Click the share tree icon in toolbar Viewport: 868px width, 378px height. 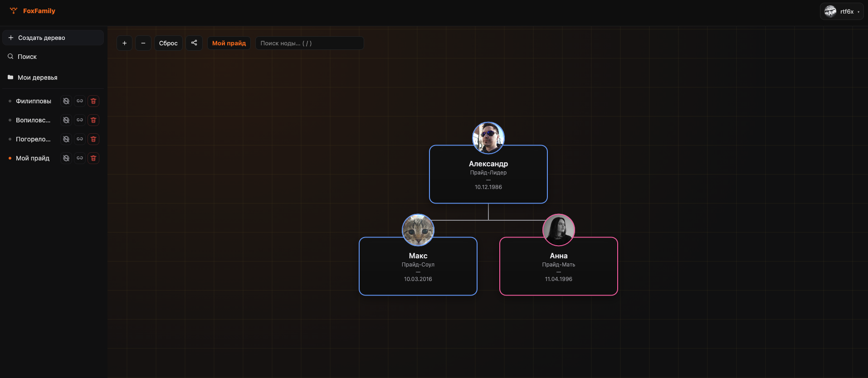[194, 43]
